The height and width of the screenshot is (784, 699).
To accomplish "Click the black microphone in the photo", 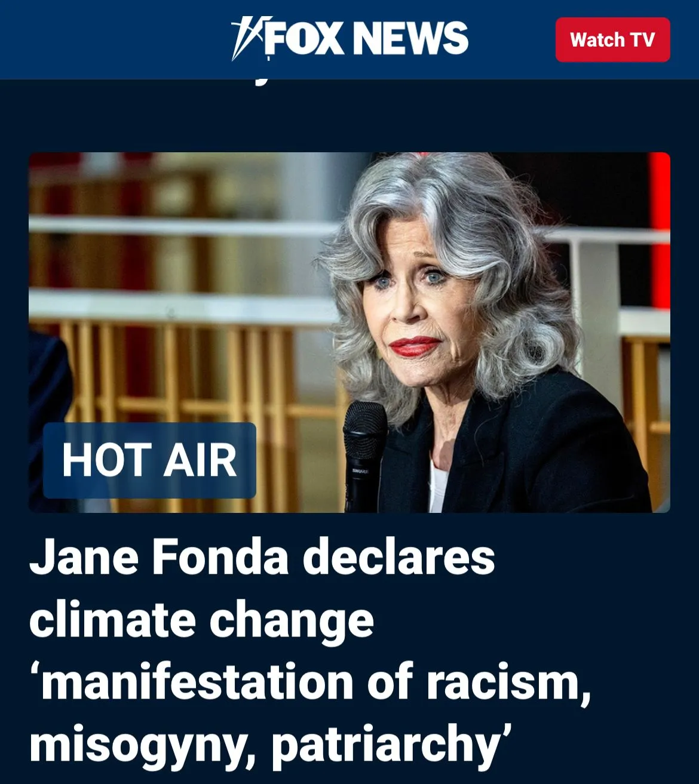I will tap(364, 455).
